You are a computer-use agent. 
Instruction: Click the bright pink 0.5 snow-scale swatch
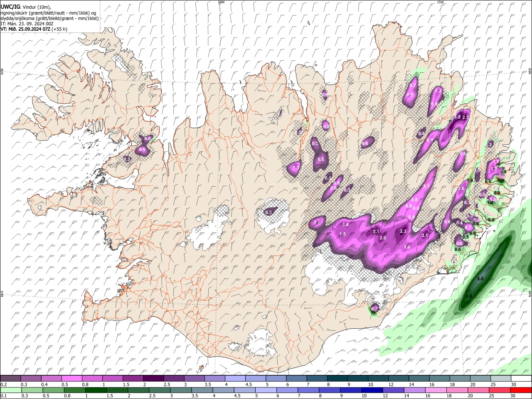71,379
